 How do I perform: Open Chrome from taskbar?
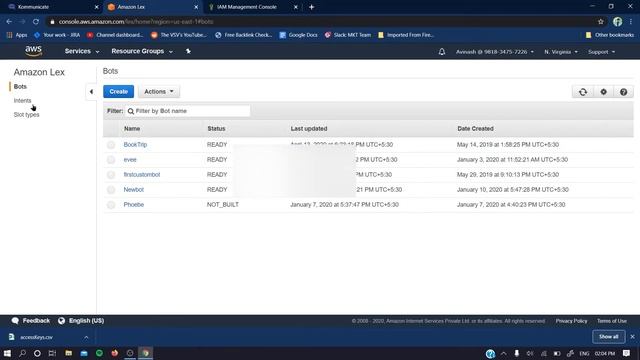tap(146, 353)
